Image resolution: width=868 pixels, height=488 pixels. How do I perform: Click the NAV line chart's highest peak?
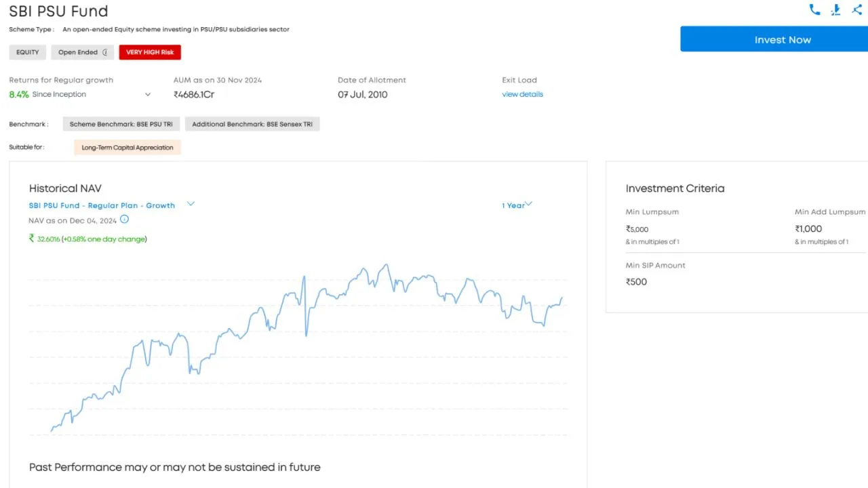point(386,265)
